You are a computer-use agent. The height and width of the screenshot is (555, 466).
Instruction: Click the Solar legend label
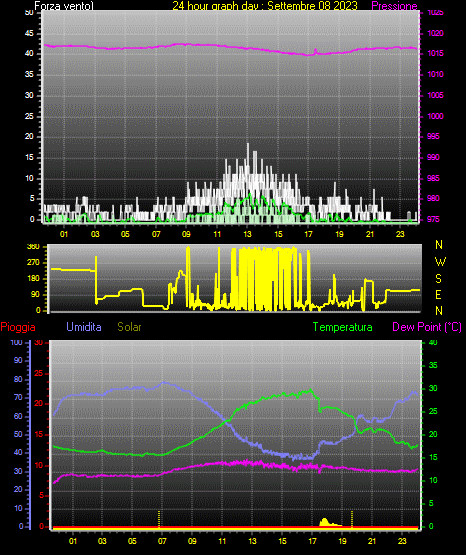[x=129, y=327]
